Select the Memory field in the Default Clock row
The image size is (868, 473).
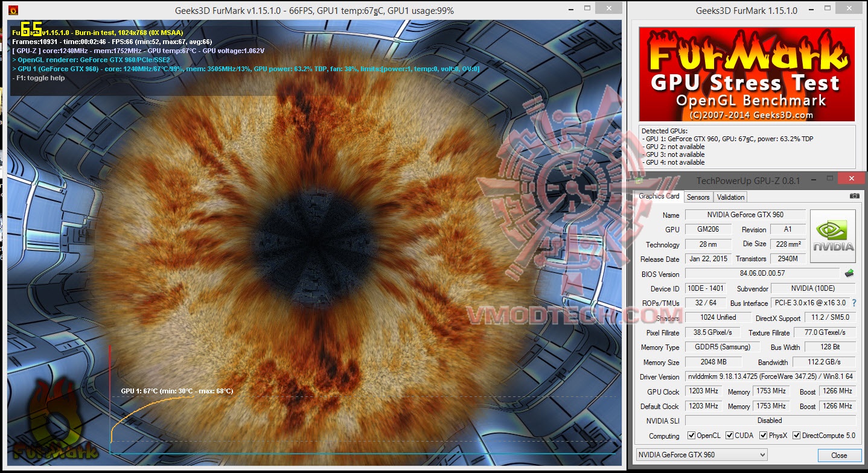(771, 406)
